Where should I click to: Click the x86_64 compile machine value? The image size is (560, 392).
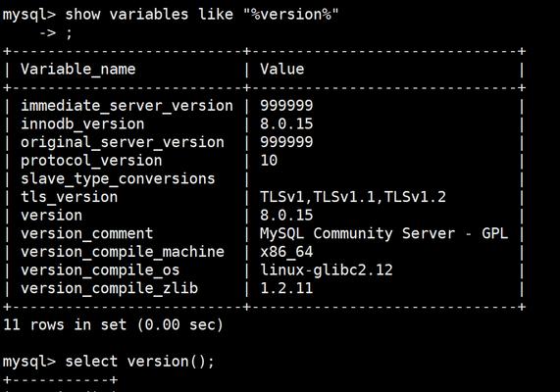coord(286,252)
